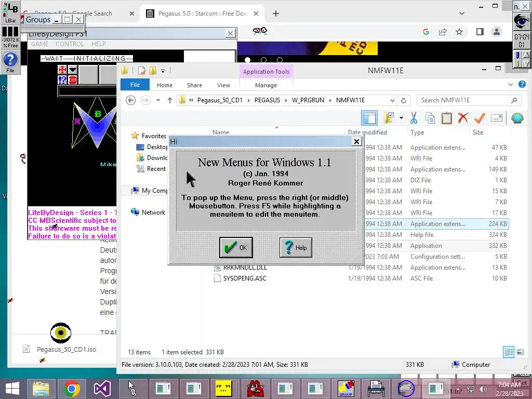The height and width of the screenshot is (399, 532).
Task: Click W_PRGRUN in the address breadcrumb
Action: tap(308, 100)
